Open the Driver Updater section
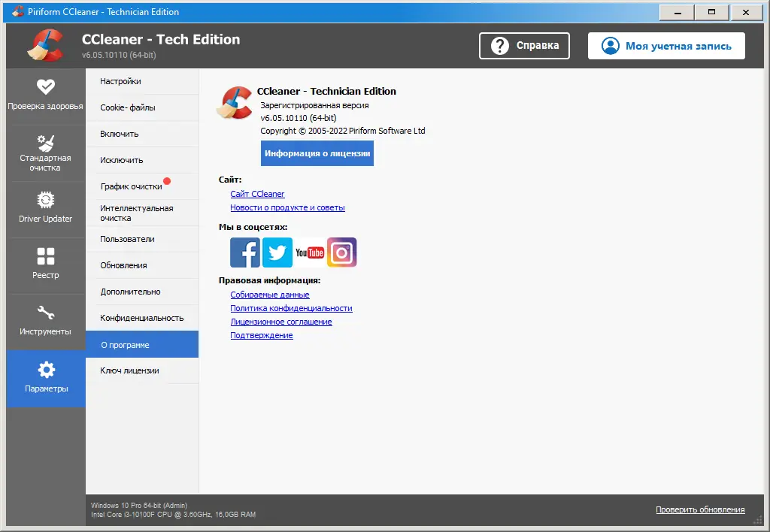 click(46, 210)
